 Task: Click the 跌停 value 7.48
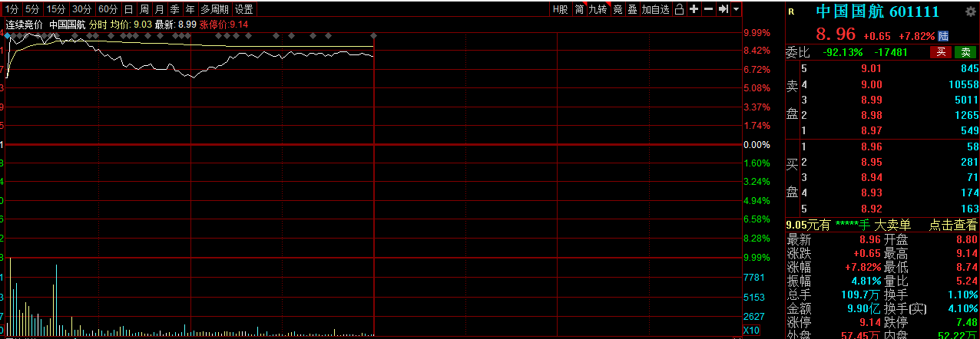tap(967, 322)
